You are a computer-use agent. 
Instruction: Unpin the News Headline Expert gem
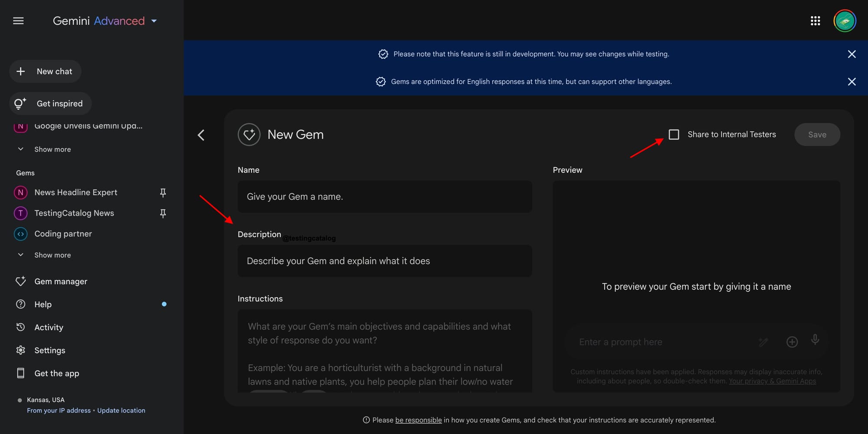pyautogui.click(x=163, y=192)
